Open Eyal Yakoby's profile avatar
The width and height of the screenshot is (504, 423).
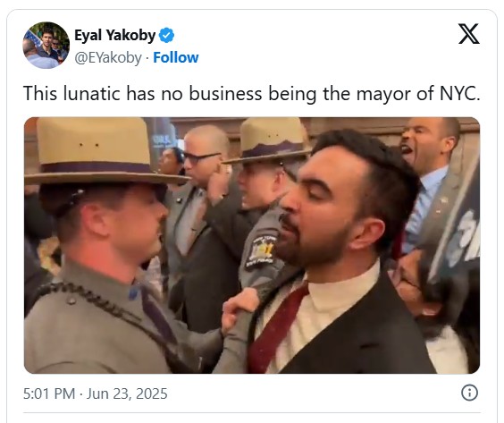pos(46,45)
